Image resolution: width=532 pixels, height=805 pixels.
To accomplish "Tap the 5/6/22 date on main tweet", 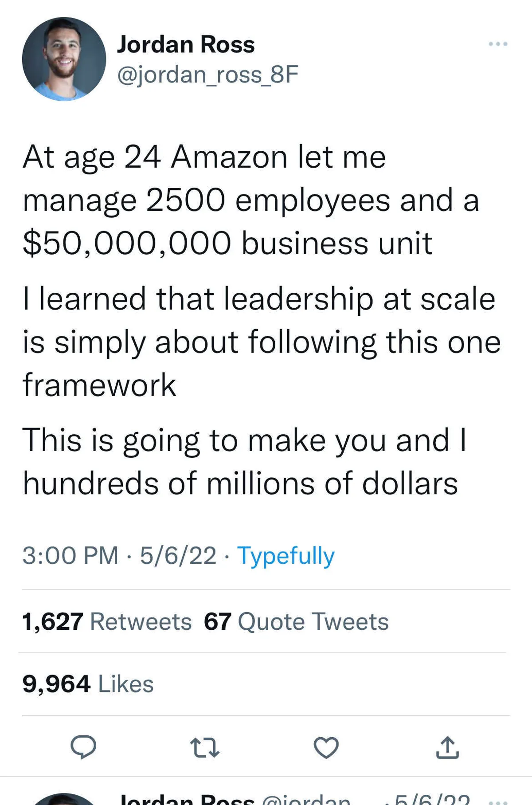I will [x=178, y=555].
